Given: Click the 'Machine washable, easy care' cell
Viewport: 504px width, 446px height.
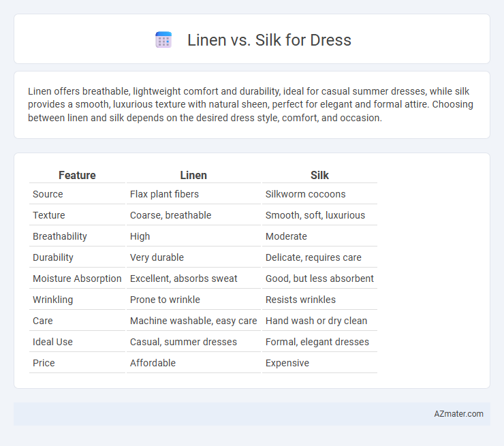Looking at the screenshot, I should 193,321.
